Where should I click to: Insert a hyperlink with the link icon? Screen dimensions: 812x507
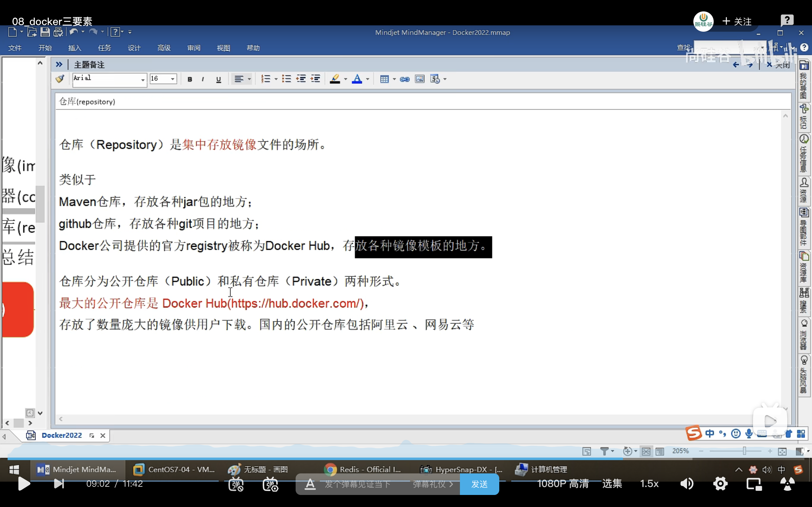[405, 79]
